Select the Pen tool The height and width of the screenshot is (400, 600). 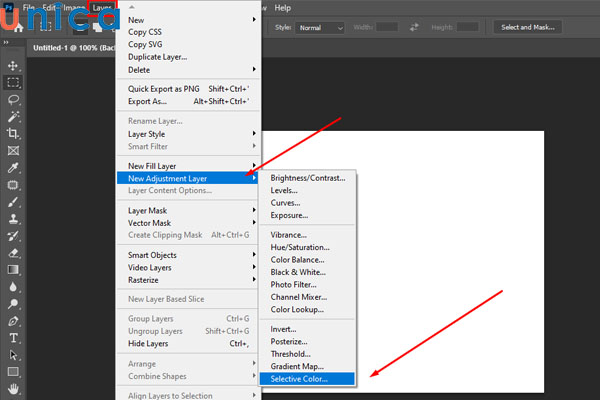(14, 321)
